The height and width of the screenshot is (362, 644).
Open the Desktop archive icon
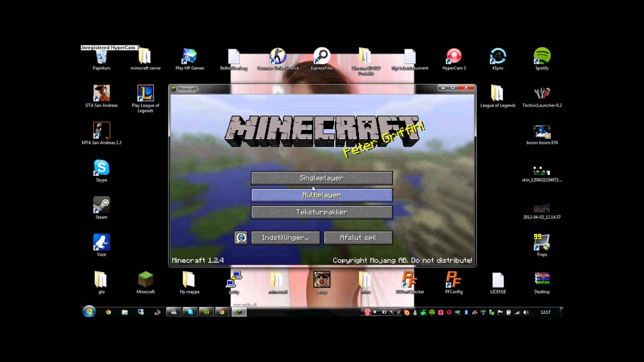[542, 283]
